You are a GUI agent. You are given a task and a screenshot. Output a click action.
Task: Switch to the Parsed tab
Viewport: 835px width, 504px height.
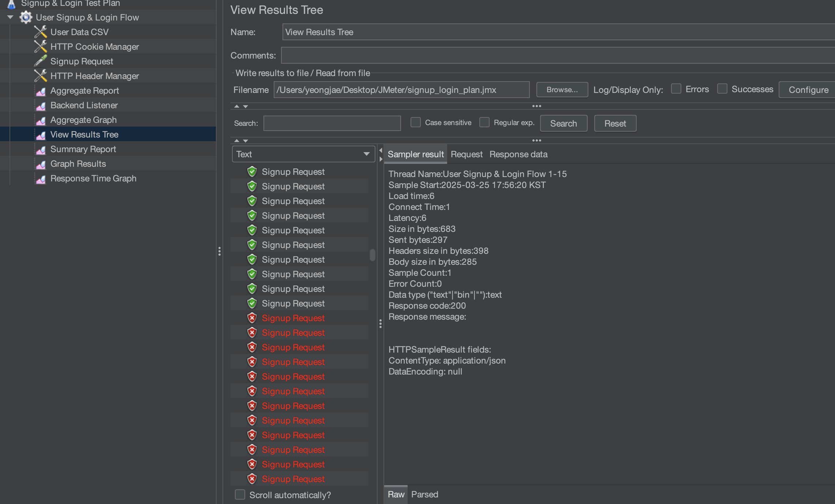pyautogui.click(x=424, y=494)
